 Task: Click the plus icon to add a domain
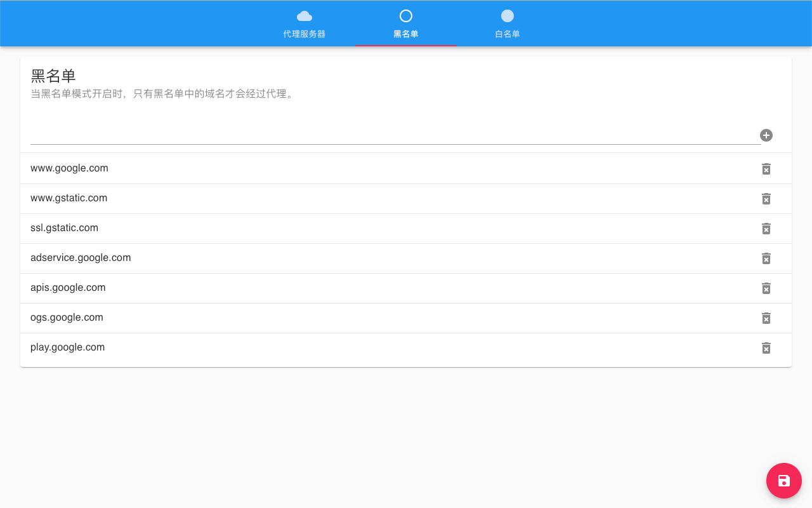(766, 135)
